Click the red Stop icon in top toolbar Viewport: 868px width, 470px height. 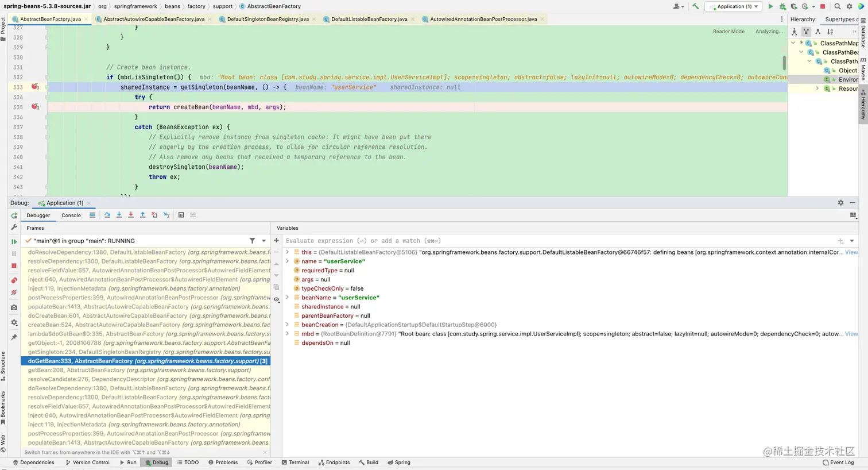click(823, 6)
